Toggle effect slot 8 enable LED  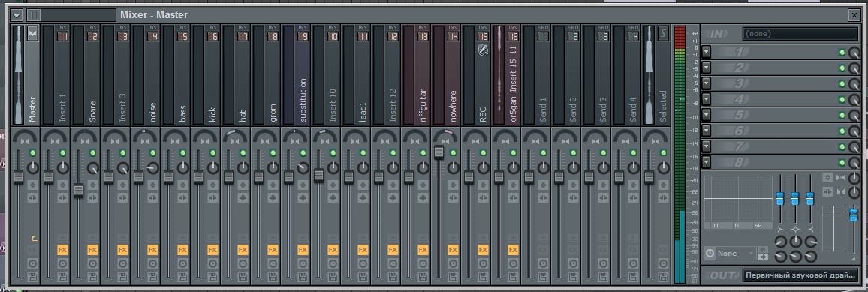click(x=842, y=163)
